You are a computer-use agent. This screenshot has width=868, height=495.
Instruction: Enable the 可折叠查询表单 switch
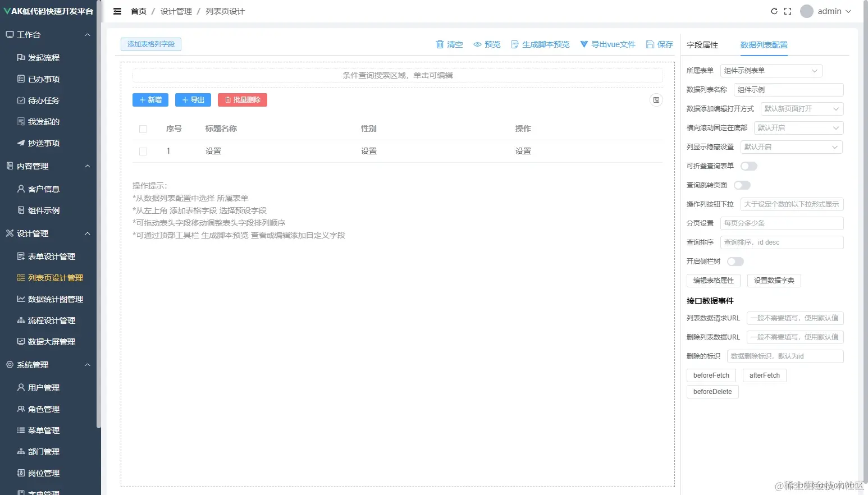click(749, 166)
